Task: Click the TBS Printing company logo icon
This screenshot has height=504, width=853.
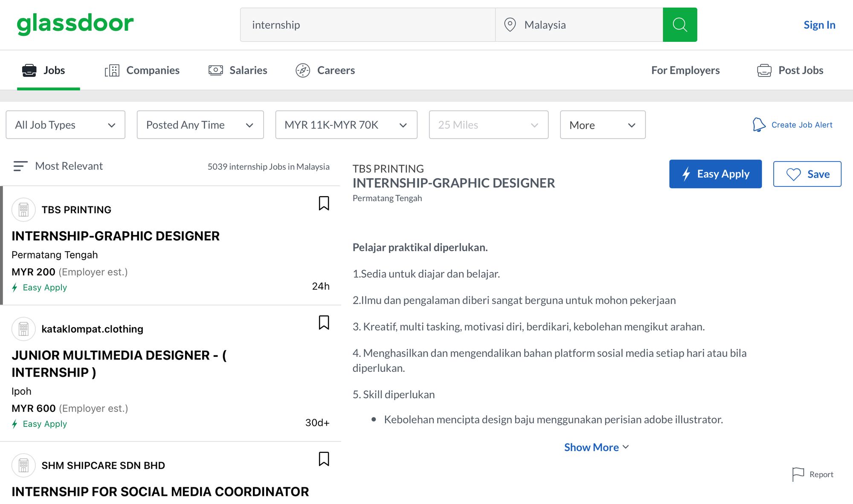Action: pos(23,209)
